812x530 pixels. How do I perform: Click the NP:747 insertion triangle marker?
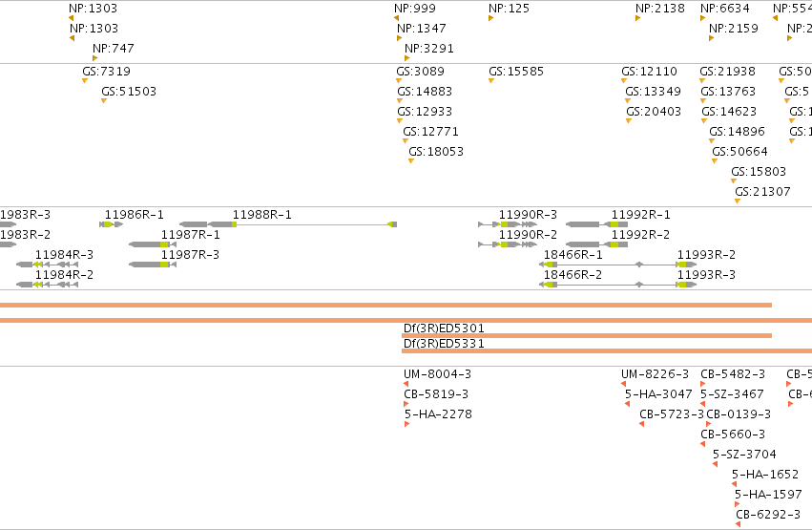[94, 58]
